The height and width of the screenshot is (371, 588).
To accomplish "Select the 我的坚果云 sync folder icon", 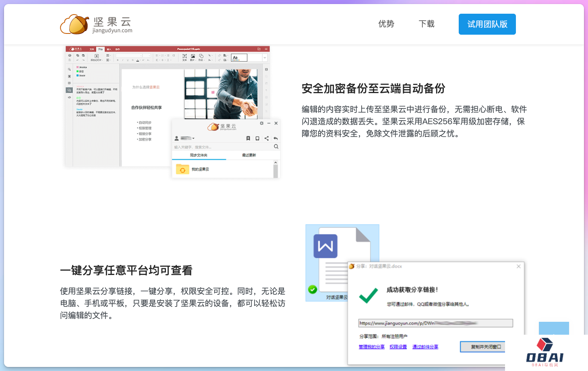I will coord(182,170).
